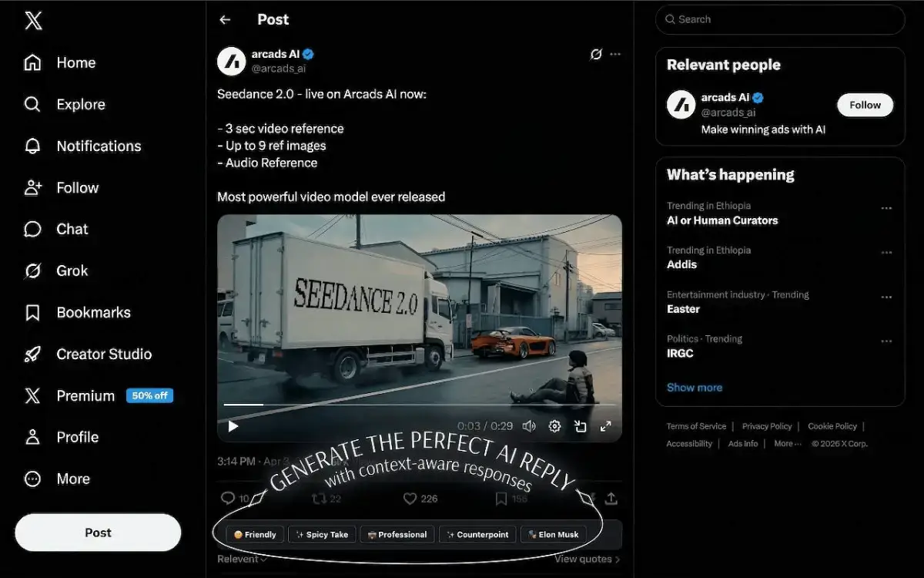Open Notifications from the sidebar
Viewport: 924px width, 578px height.
click(83, 146)
